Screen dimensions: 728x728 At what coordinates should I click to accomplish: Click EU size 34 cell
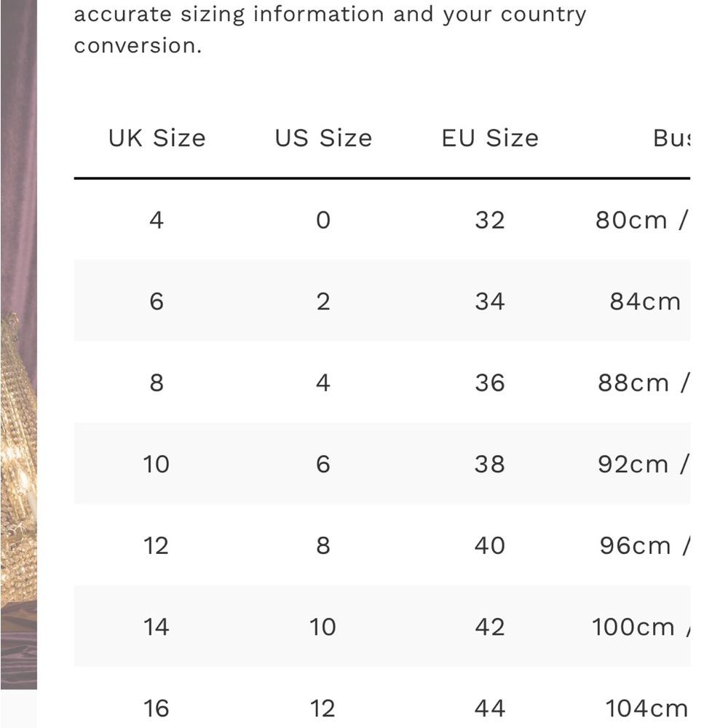490,301
